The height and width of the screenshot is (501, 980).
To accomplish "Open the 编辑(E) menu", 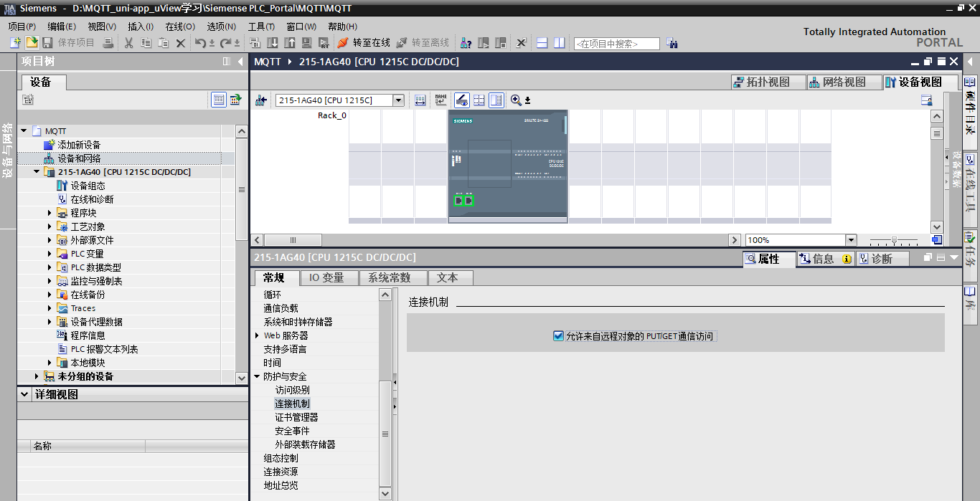I will 62,27.
